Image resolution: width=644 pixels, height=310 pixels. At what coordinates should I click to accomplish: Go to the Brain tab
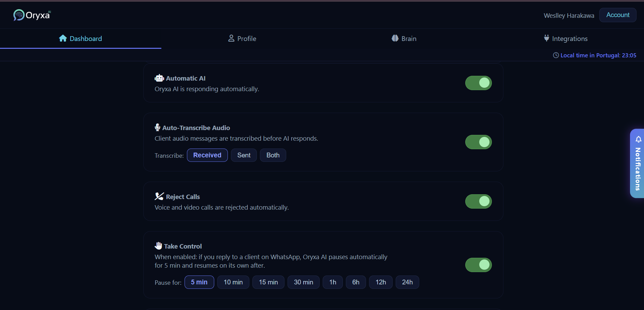point(404,39)
